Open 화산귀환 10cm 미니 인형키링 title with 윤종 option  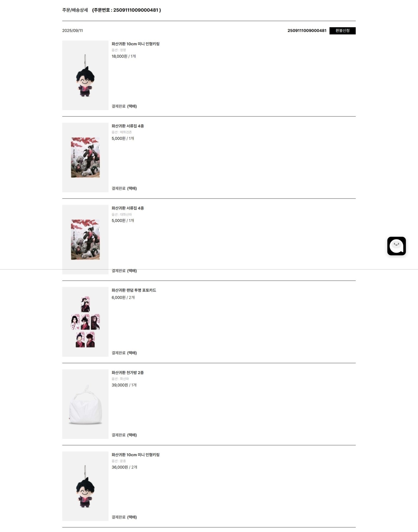coord(135,455)
